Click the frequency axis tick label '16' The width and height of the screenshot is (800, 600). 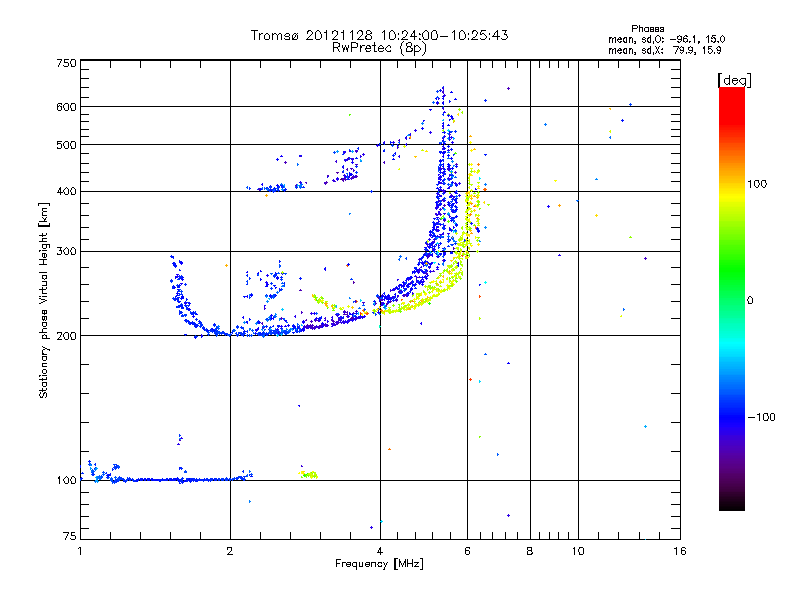pos(680,551)
